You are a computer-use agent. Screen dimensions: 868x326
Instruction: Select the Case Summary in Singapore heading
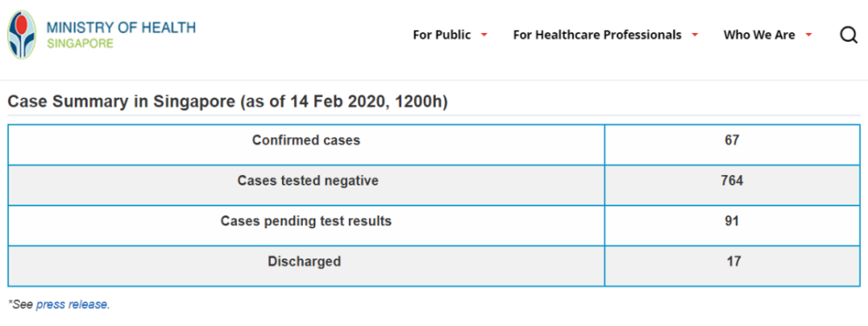click(x=227, y=101)
